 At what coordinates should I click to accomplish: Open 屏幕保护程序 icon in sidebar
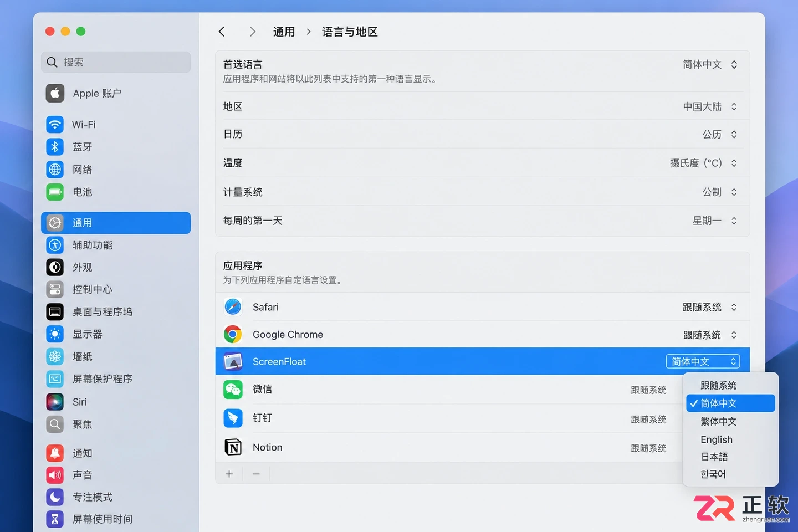[x=55, y=379]
